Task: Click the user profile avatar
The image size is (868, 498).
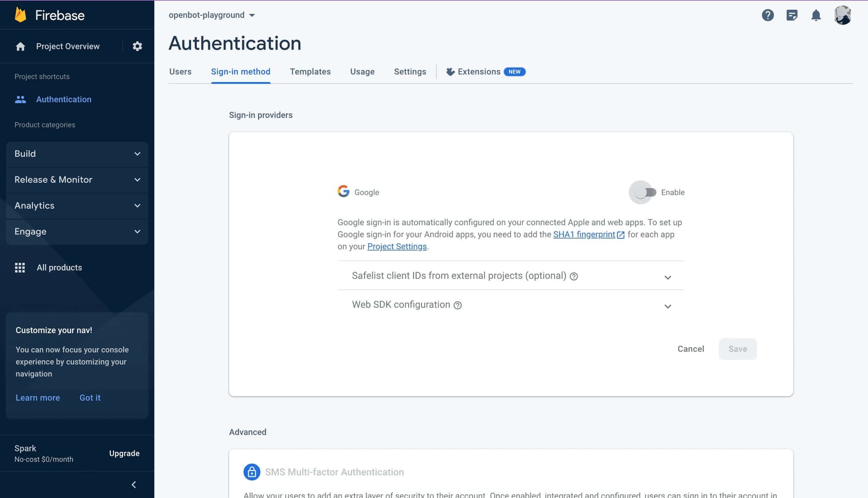Action: click(843, 15)
